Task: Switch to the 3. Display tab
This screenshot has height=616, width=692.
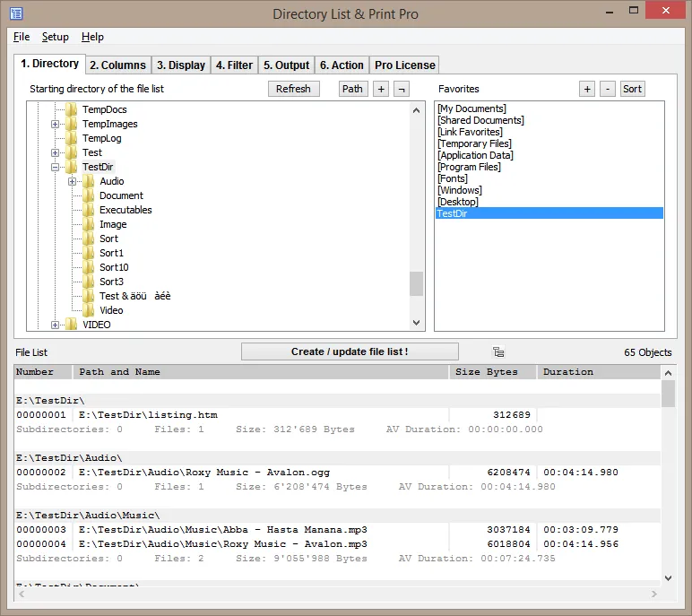Action: point(181,65)
